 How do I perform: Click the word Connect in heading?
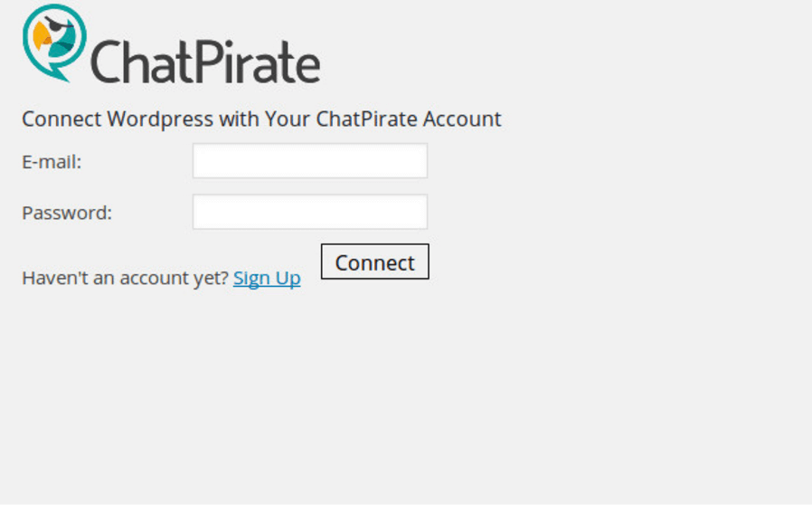tap(61, 119)
